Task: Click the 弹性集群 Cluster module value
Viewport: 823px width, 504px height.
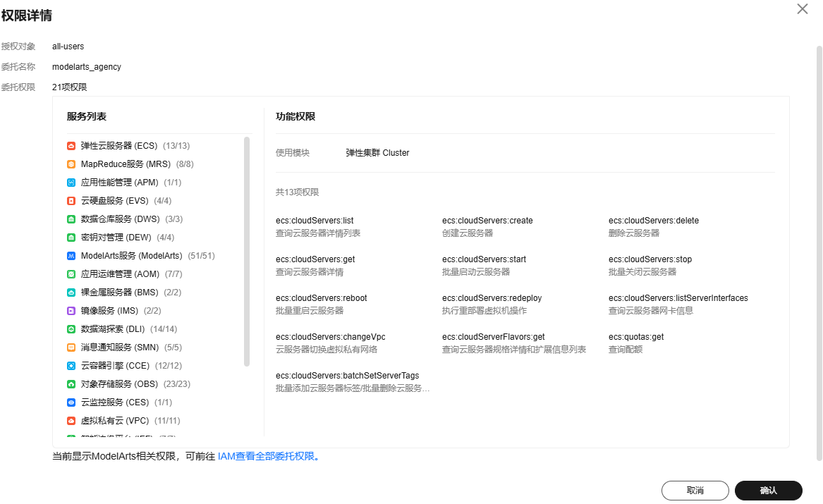Action: coord(377,153)
